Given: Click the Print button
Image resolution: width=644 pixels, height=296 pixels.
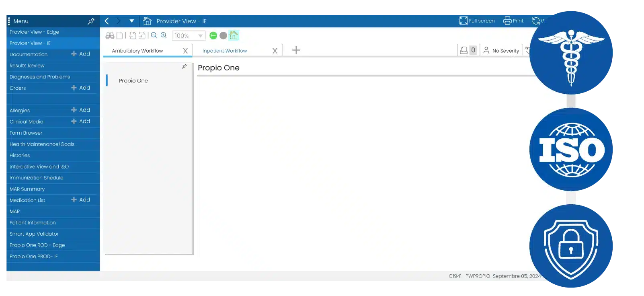Looking at the screenshot, I should [513, 21].
